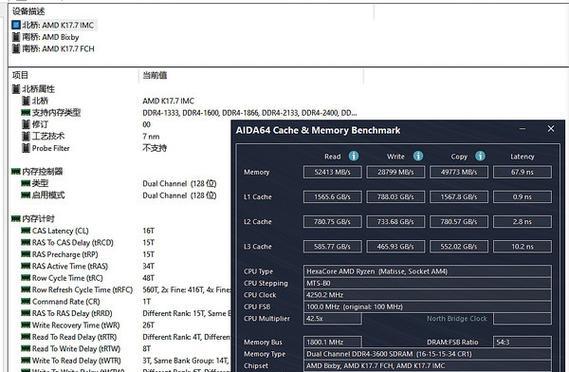Select the 支持内存类型 row

click(x=51, y=113)
